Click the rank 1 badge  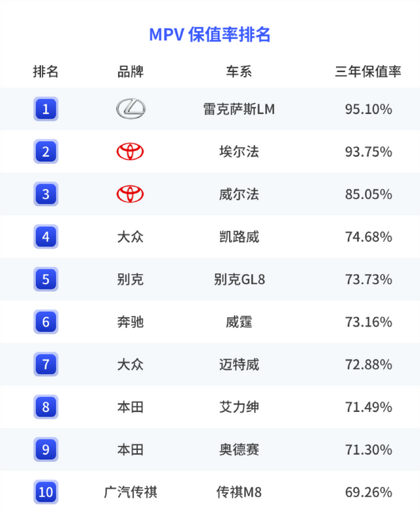point(46,109)
